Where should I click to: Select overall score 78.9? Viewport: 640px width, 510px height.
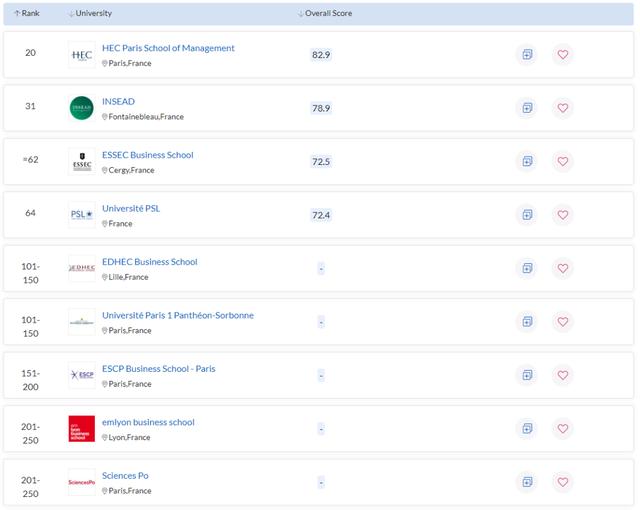pos(321,108)
